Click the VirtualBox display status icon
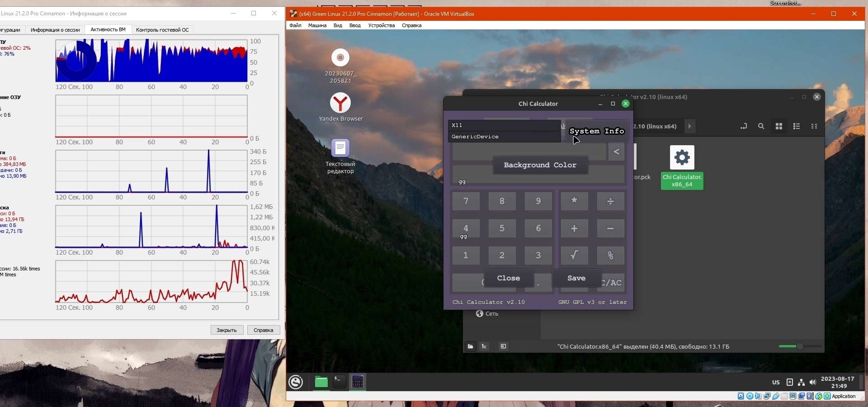Screen dimensions: 868x407 coord(793,396)
